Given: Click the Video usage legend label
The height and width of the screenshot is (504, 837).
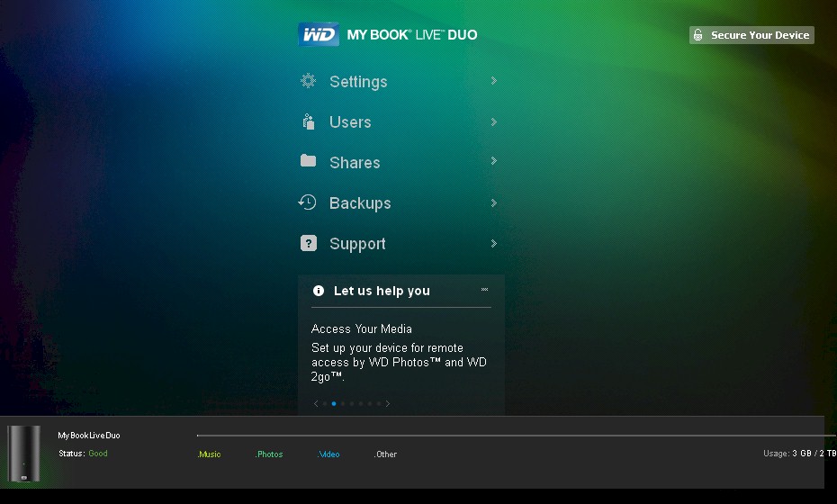Looking at the screenshot, I should (328, 454).
